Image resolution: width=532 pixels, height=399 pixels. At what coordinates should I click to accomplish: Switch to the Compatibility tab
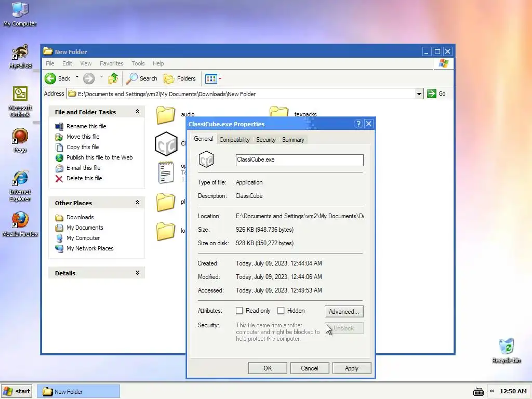pyautogui.click(x=234, y=140)
